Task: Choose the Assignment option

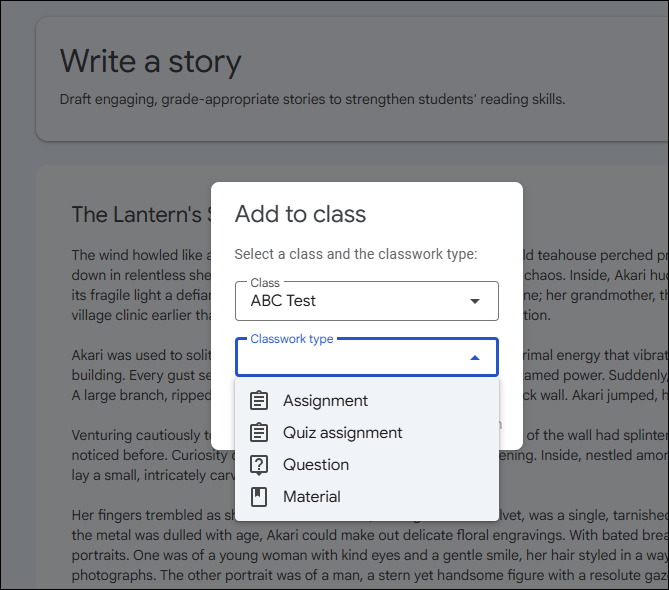Action: (367, 401)
